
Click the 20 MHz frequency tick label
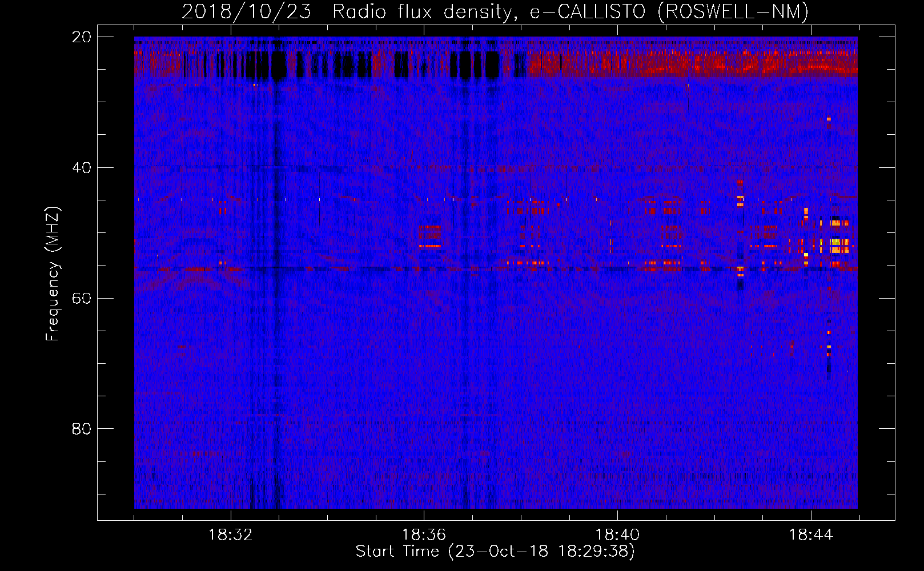pyautogui.click(x=82, y=37)
